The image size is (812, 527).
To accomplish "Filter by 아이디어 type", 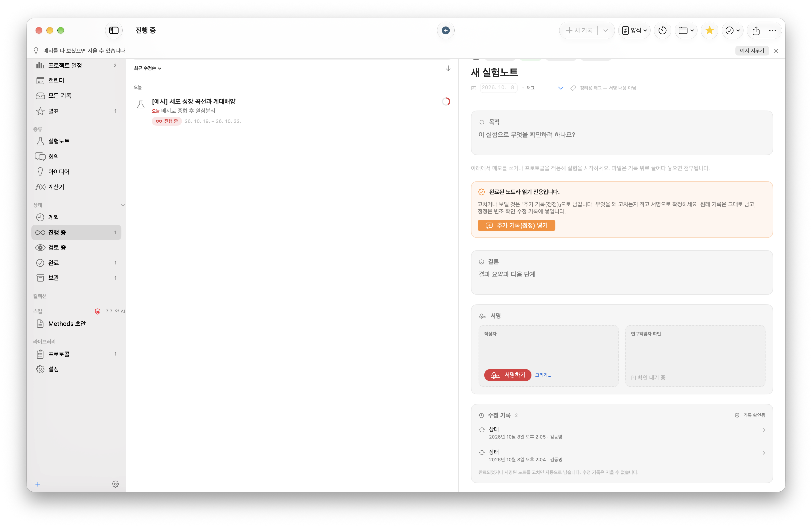I will tap(76, 171).
